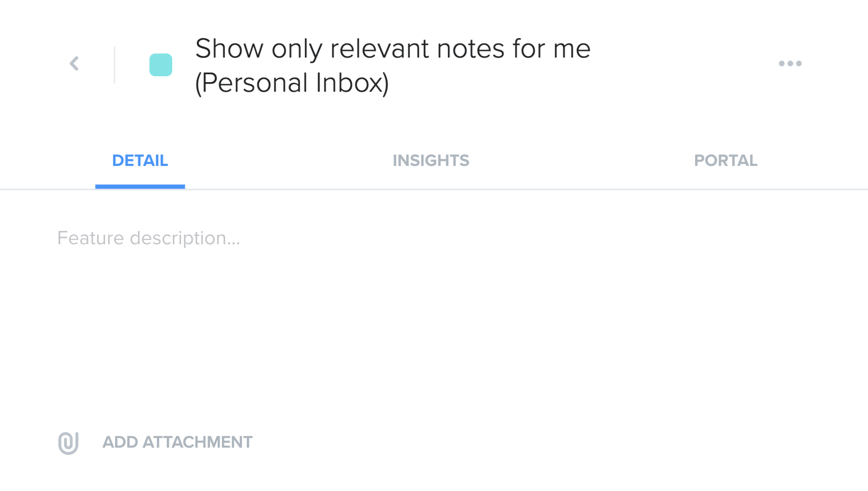Click the blue underline beneath DETAIL

point(140,187)
